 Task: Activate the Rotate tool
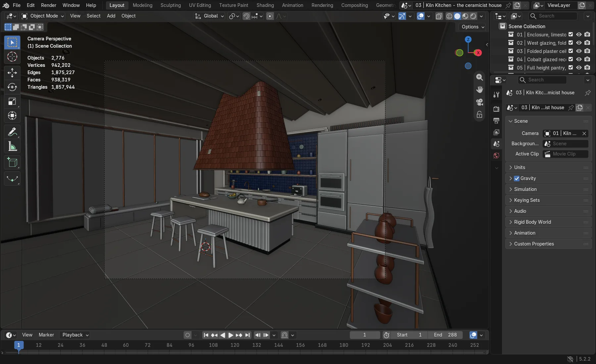pyautogui.click(x=12, y=87)
